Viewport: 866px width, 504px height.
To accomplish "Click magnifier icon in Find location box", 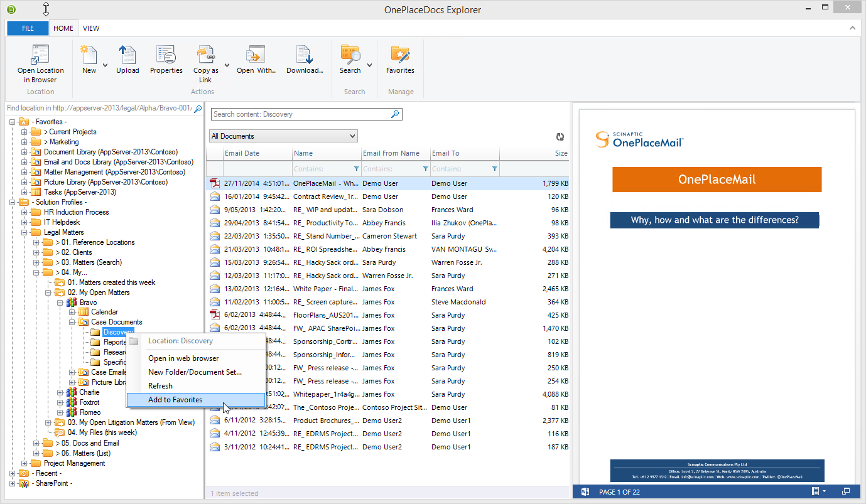I will [198, 109].
